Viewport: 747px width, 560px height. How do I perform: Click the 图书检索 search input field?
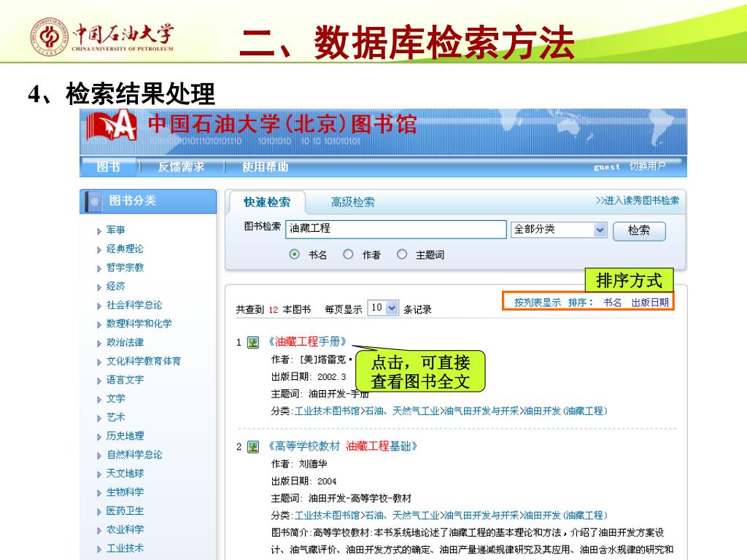point(396,229)
